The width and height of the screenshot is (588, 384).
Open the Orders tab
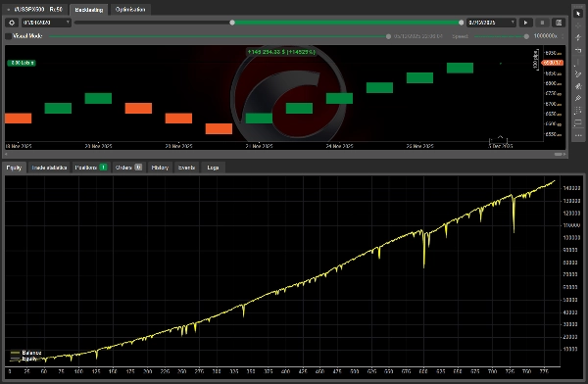point(128,168)
